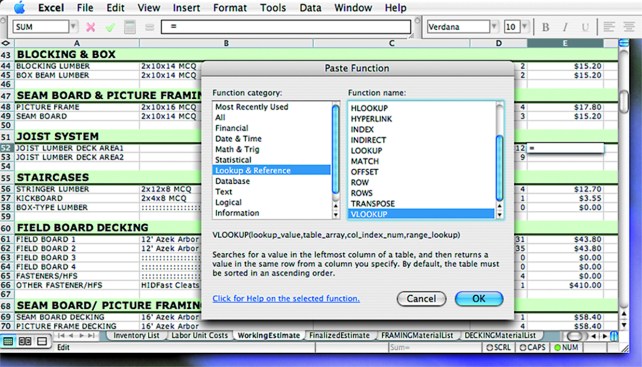
Task: Click the Name Box showing SUM
Action: 41,27
